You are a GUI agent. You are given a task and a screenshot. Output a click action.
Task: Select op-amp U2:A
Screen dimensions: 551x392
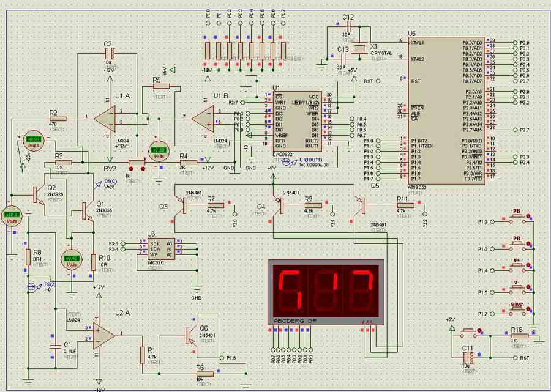[x=104, y=336]
